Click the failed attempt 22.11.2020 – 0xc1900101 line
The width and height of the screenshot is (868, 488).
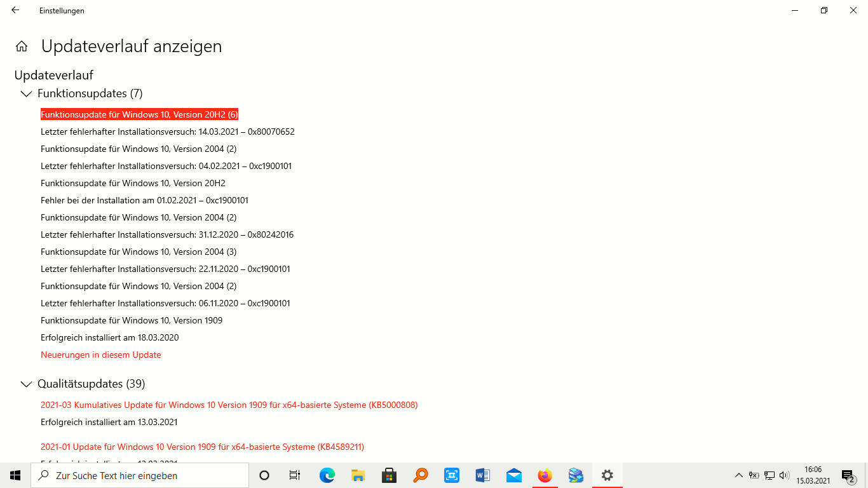(165, 269)
